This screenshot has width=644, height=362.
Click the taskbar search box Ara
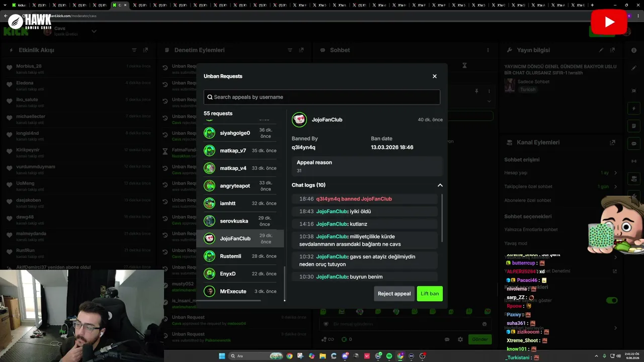click(x=256, y=356)
